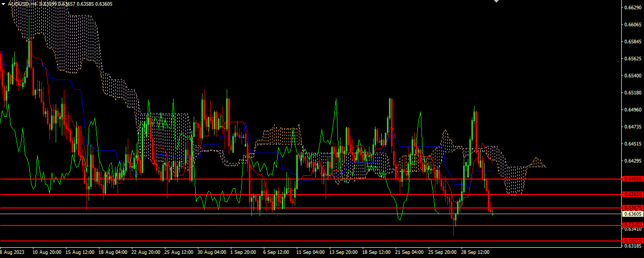
Task: Click the triangle icon before the AUDUSD title
Action: click(3, 4)
